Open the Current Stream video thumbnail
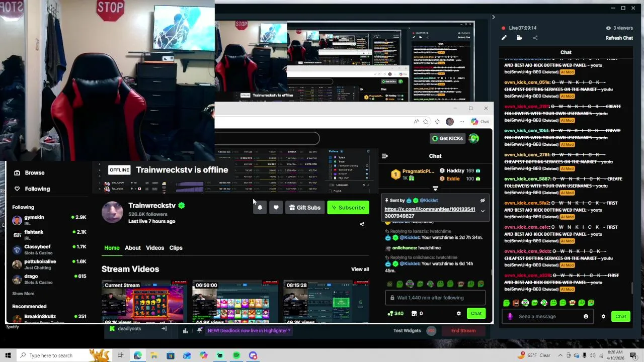 coord(143,302)
